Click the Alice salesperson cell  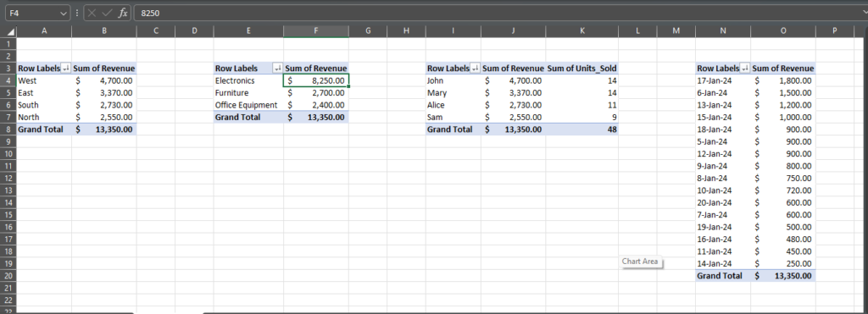pyautogui.click(x=453, y=105)
